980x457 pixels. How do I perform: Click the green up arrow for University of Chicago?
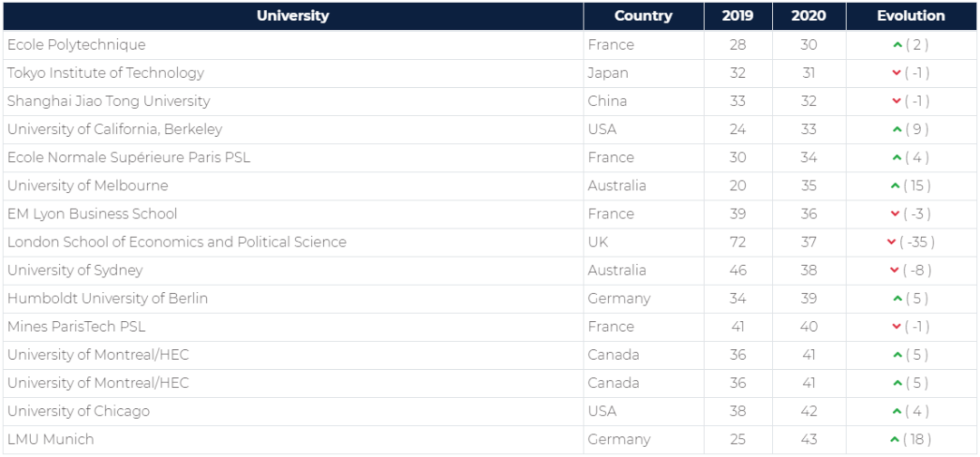coord(897,411)
